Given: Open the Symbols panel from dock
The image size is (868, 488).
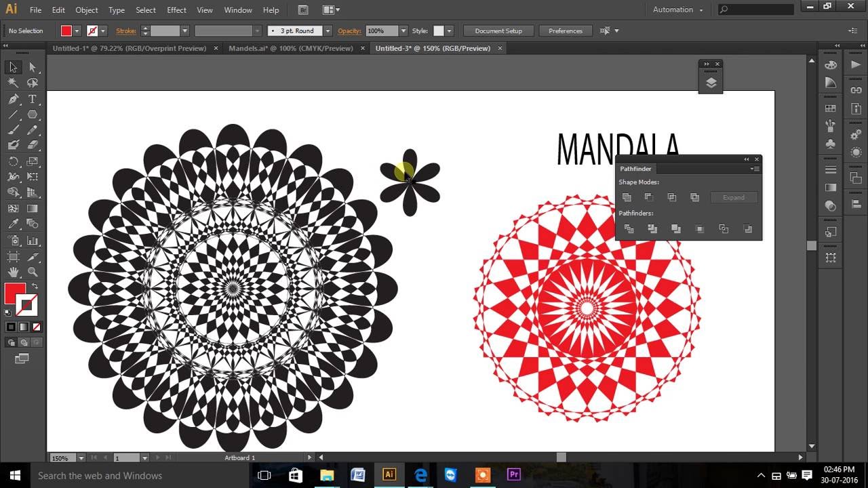Looking at the screenshot, I should (x=831, y=144).
